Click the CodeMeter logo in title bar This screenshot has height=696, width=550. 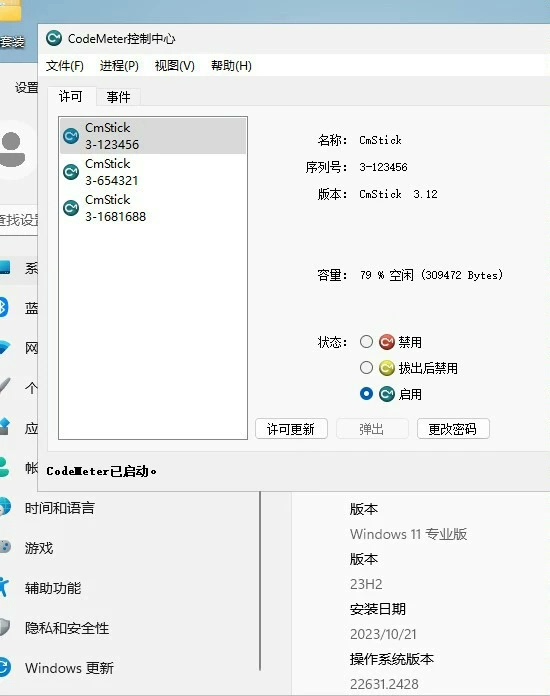(x=54, y=38)
